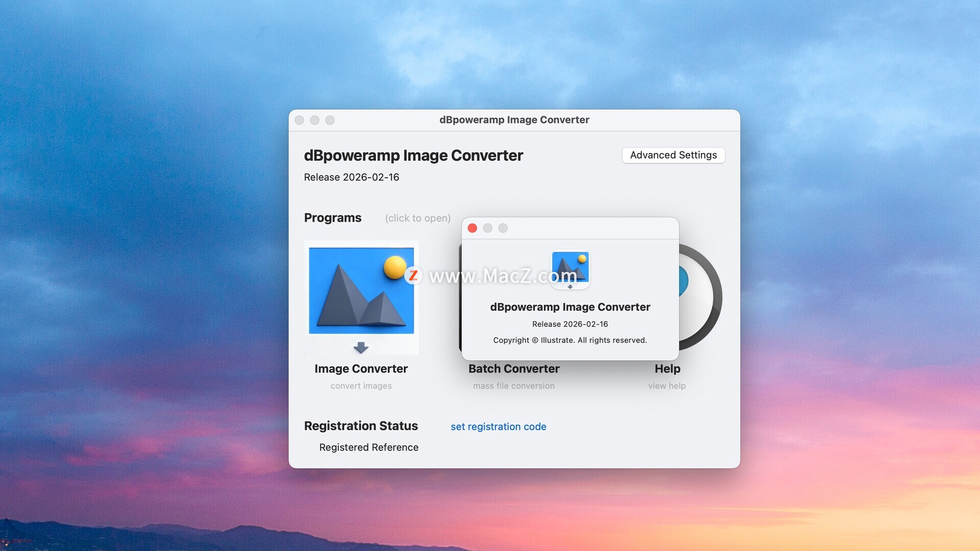Close the About dialog with red button

472,228
